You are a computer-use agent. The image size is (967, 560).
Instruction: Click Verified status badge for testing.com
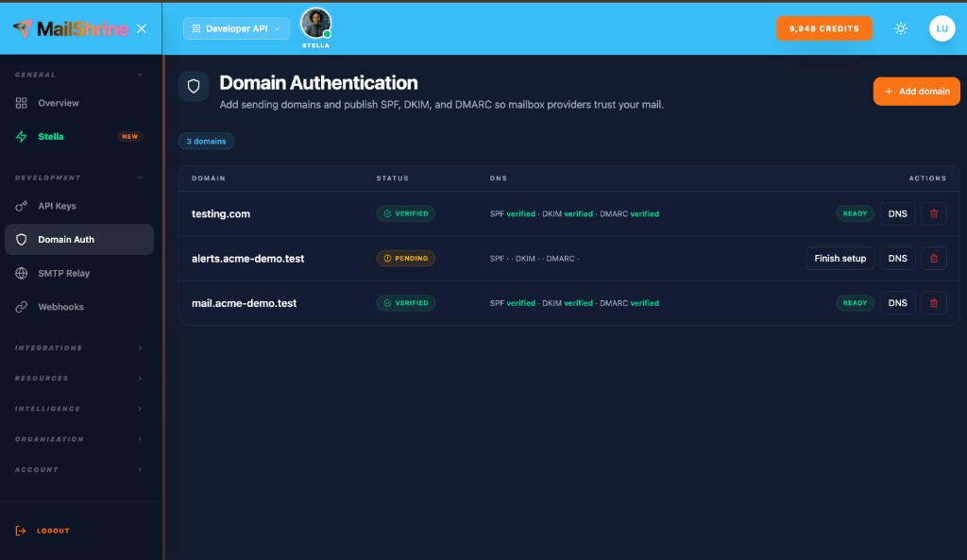[406, 213]
